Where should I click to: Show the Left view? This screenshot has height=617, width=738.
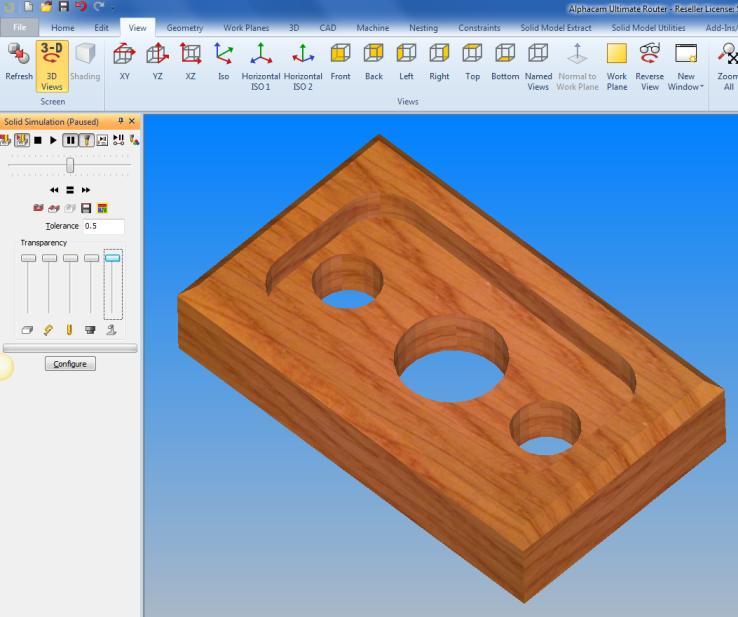click(x=406, y=62)
